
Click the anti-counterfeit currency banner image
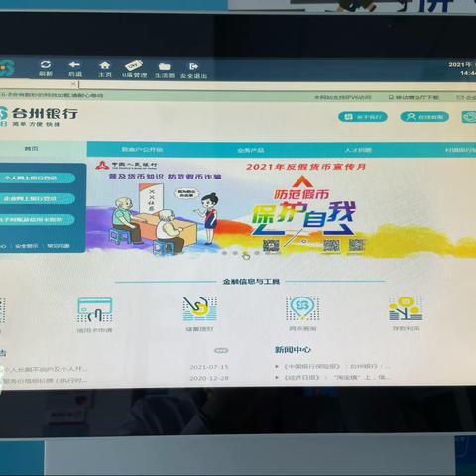coord(281,207)
